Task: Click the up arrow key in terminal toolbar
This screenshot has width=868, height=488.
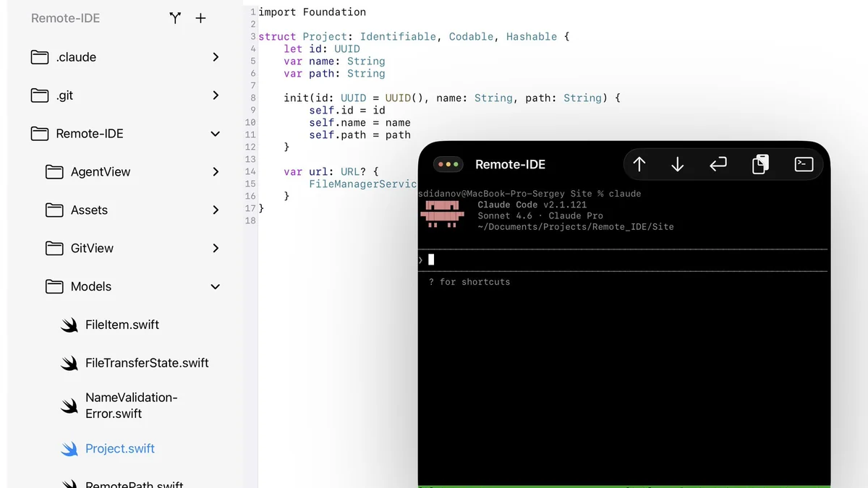Action: (639, 165)
